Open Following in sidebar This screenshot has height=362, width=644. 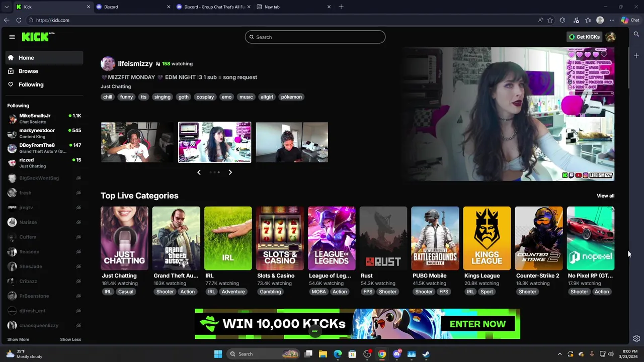[45, 84]
